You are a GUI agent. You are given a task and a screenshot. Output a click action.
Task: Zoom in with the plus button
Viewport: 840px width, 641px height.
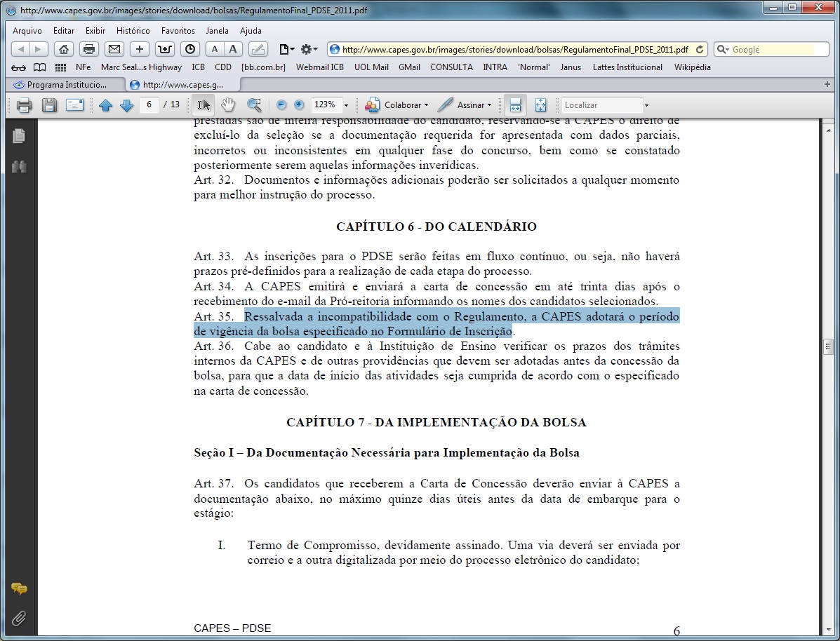pos(299,105)
